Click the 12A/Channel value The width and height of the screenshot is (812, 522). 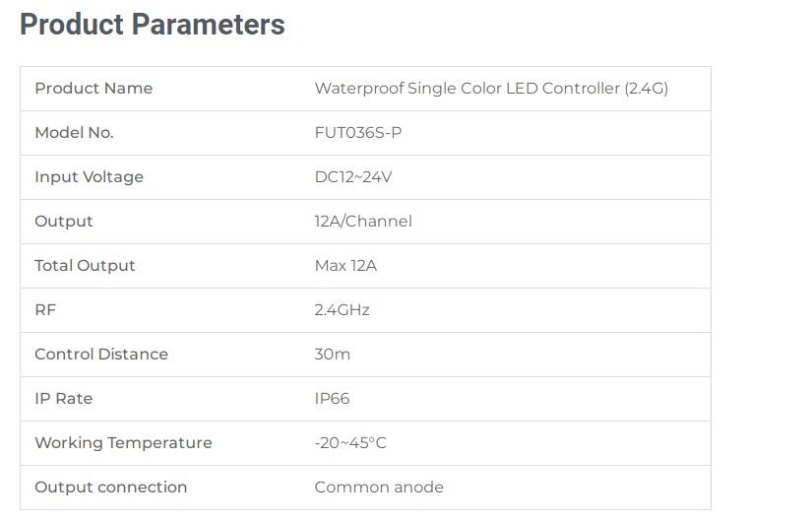(363, 222)
